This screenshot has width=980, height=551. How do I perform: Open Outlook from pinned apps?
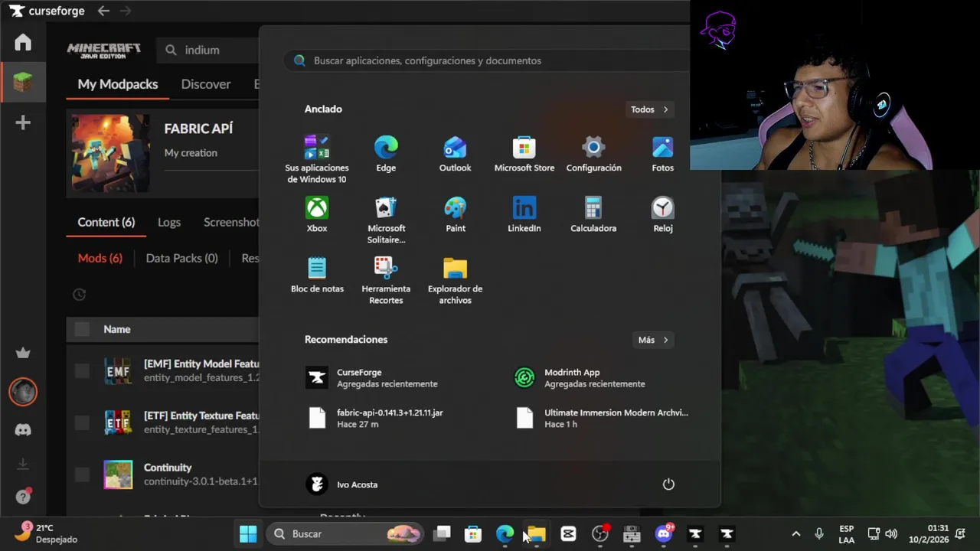[x=455, y=154]
